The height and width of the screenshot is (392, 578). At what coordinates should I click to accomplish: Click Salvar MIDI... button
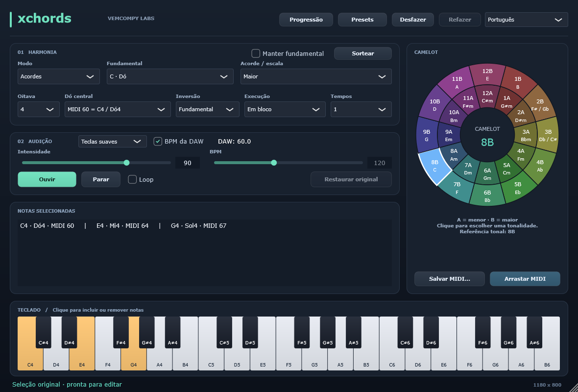(x=449, y=279)
